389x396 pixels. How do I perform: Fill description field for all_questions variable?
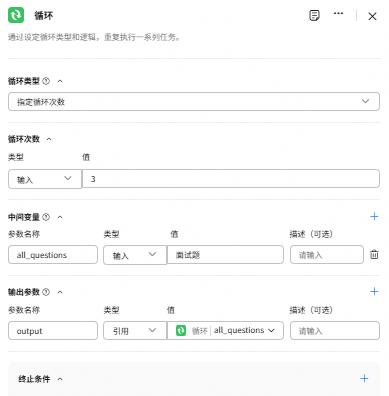(x=327, y=255)
